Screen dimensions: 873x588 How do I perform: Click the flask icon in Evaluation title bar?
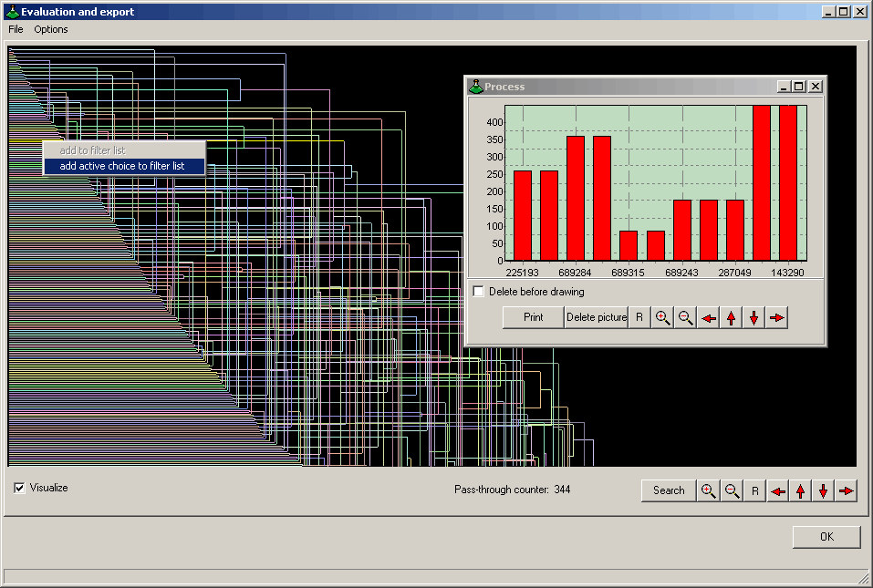(12, 11)
